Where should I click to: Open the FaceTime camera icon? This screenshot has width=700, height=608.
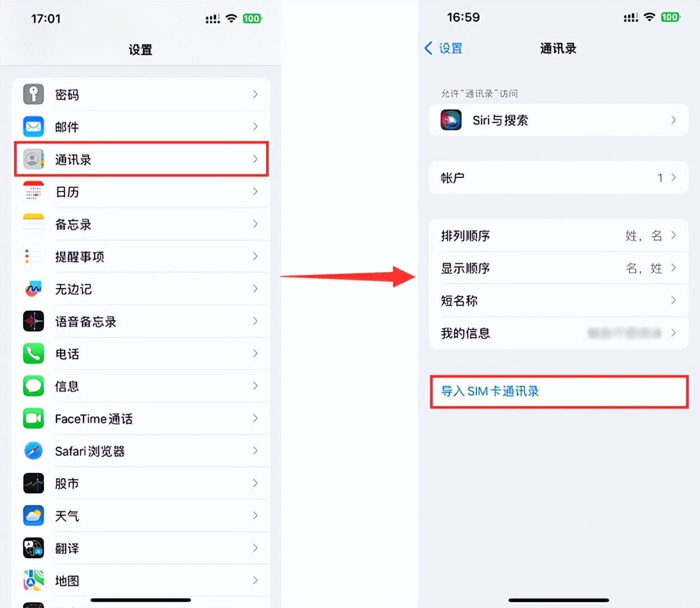(33, 418)
